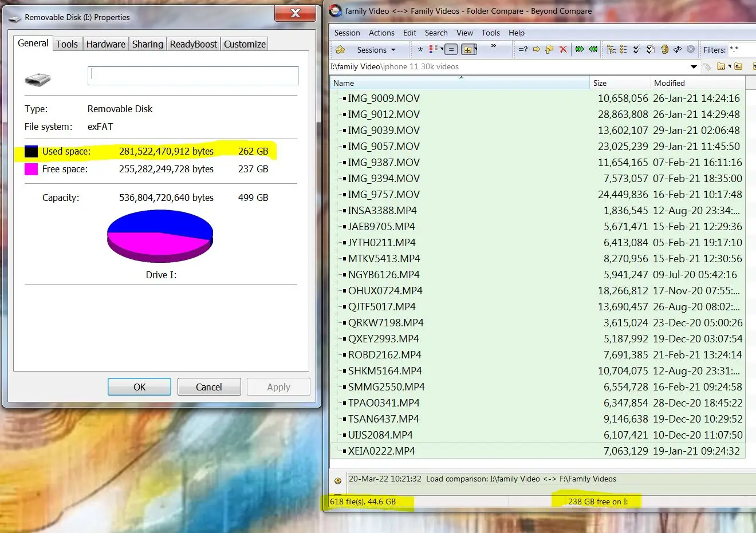Click the red X Delete toolbar icon
This screenshot has height=533, width=756.
(x=563, y=50)
